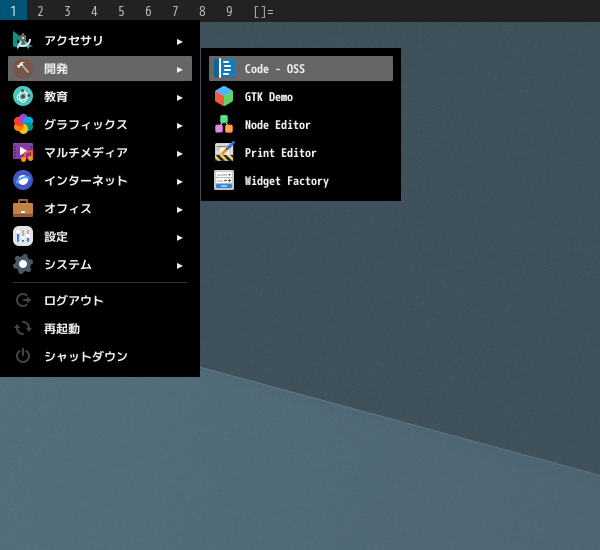Click the 再起動 restart arrows icon
The image size is (600, 550).
tap(23, 328)
